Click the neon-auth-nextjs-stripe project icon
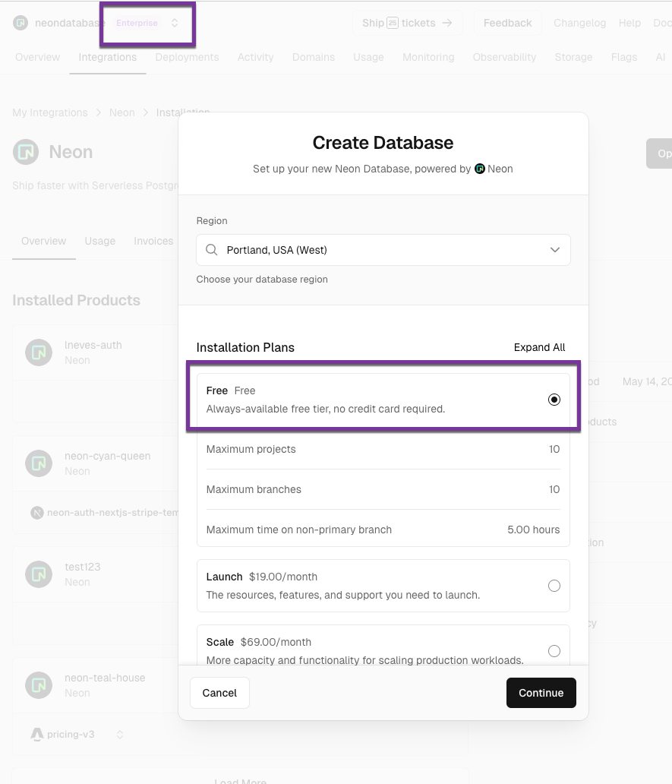The height and width of the screenshot is (784, 672). click(x=37, y=513)
